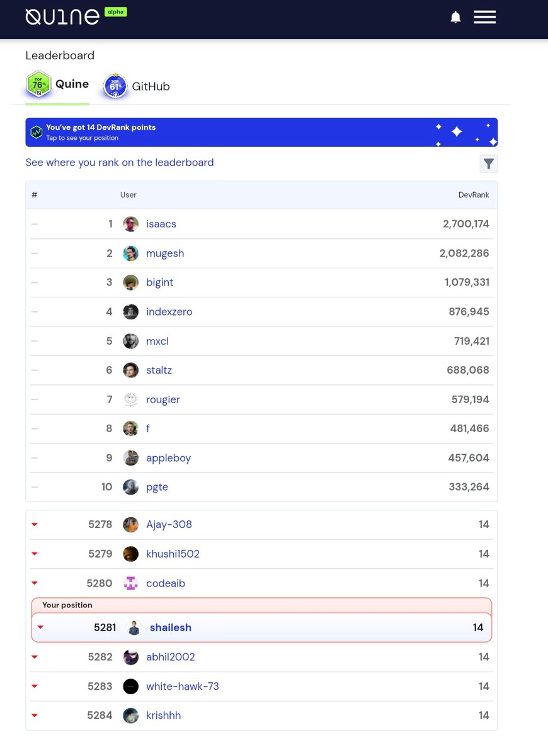Click staltz avatar
The width and height of the screenshot is (548, 756).
pyautogui.click(x=131, y=370)
